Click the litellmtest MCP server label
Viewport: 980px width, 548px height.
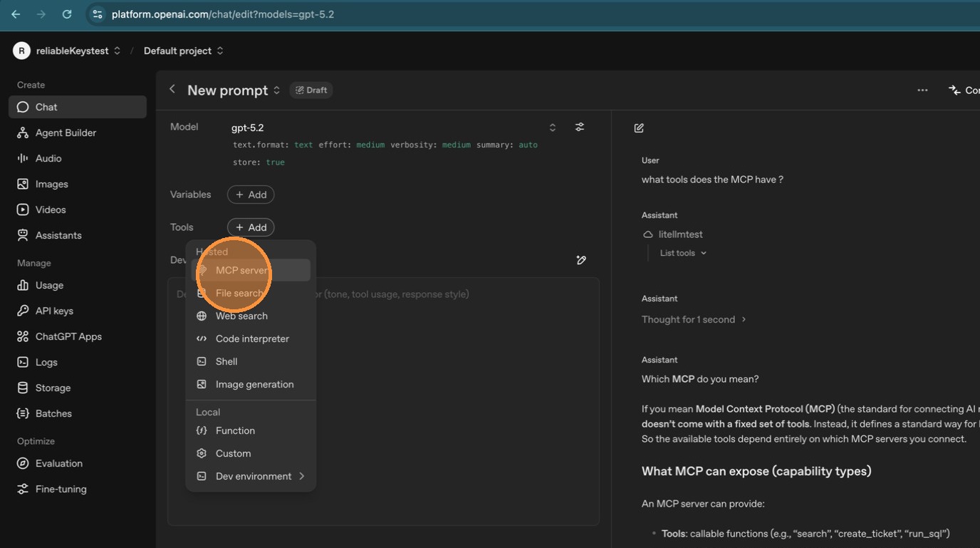point(680,234)
